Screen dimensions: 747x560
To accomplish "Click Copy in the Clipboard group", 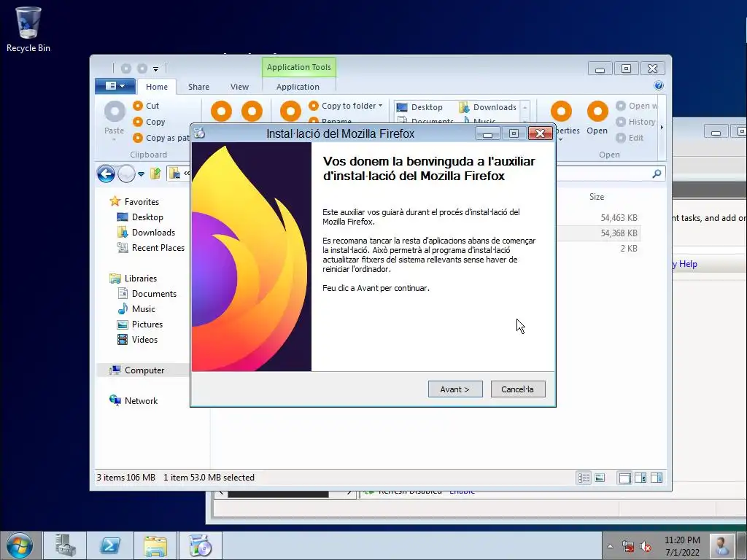I will pyautogui.click(x=149, y=122).
